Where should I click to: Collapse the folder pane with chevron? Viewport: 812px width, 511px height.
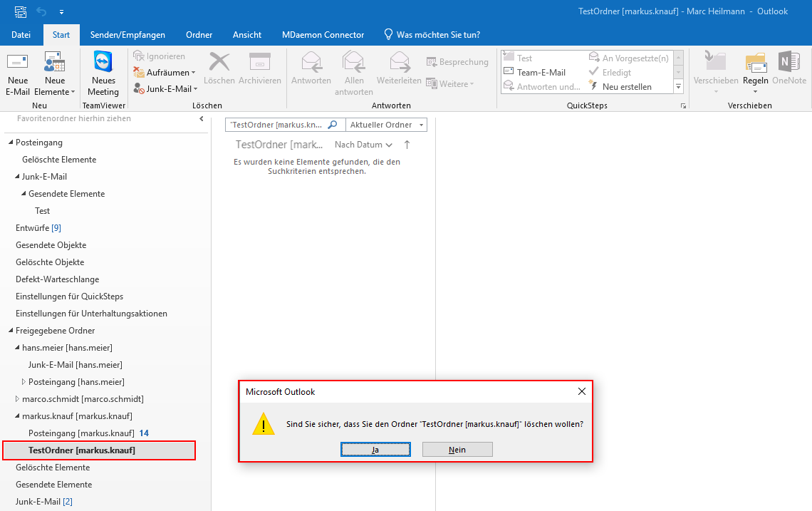pos(202,119)
